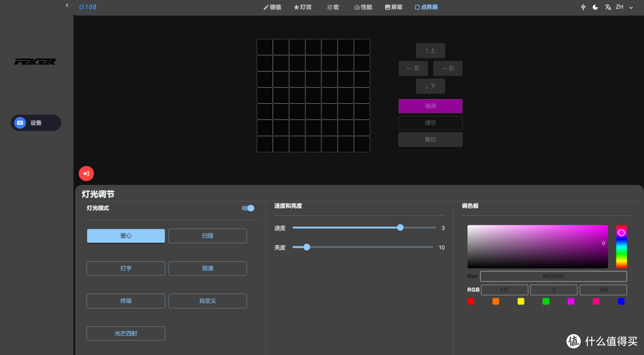Click the 速度和亮度 section label

289,206
